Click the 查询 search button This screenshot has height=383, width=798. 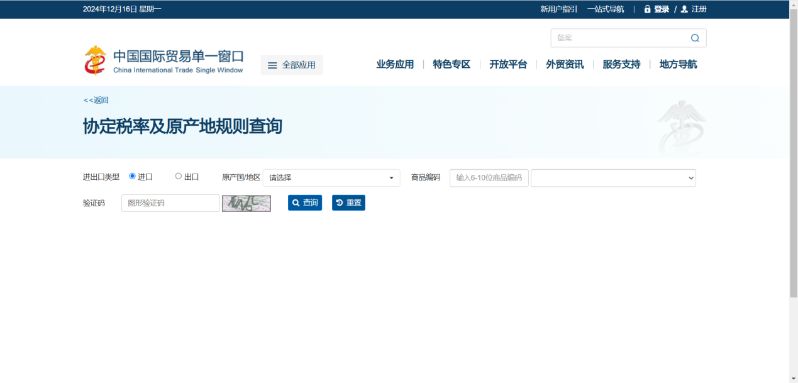(x=305, y=202)
